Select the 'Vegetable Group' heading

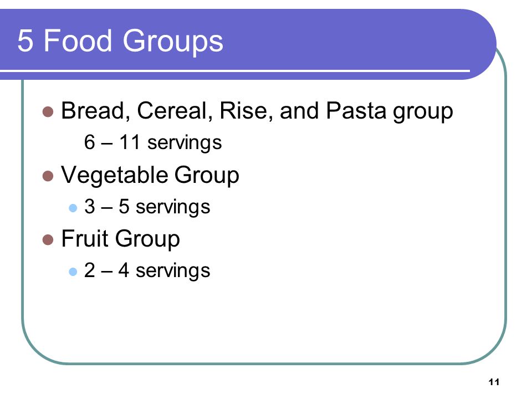click(150, 175)
